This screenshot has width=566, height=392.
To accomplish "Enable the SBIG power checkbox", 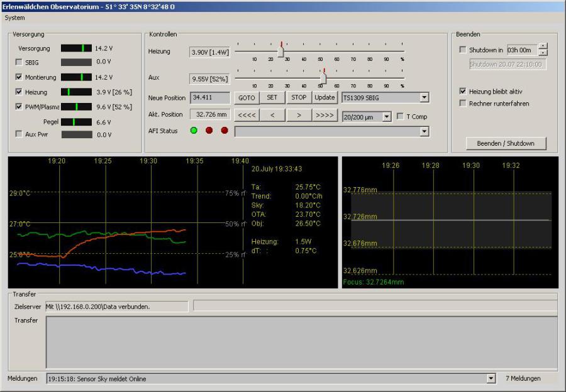I will point(18,63).
